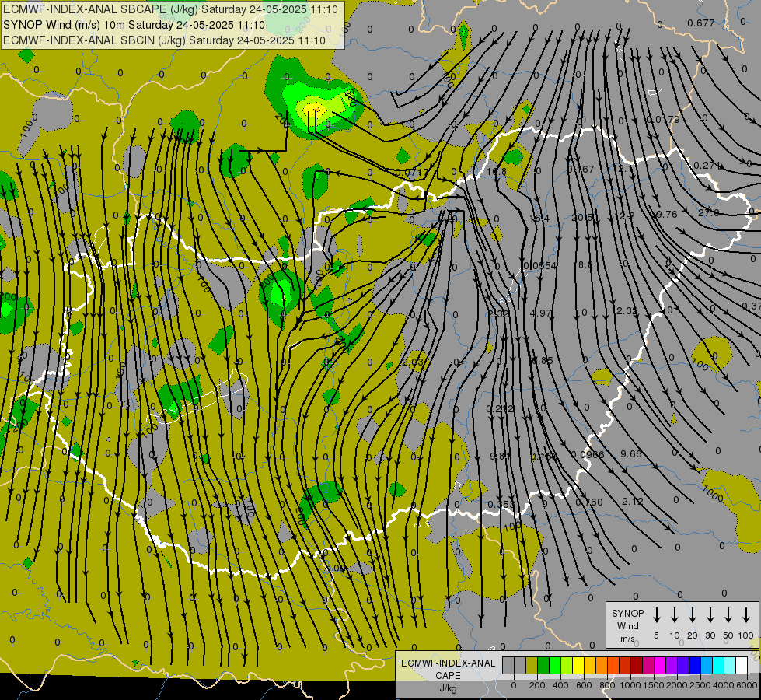
Task: Click the map value 9.66
Action: [x=631, y=453]
